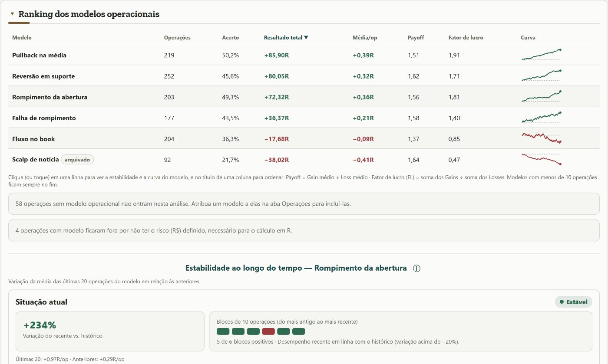Click the −38,02R total result
Viewport: 608px width, 364px height.
(x=277, y=160)
